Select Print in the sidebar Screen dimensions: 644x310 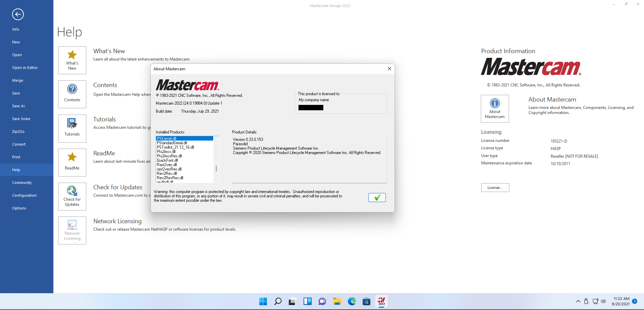pyautogui.click(x=27, y=157)
